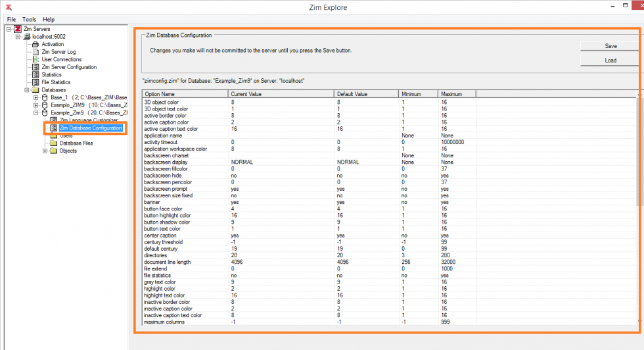This screenshot has width=644, height=350.
Task: Select Zim Server Log in the tree
Action: click(58, 52)
